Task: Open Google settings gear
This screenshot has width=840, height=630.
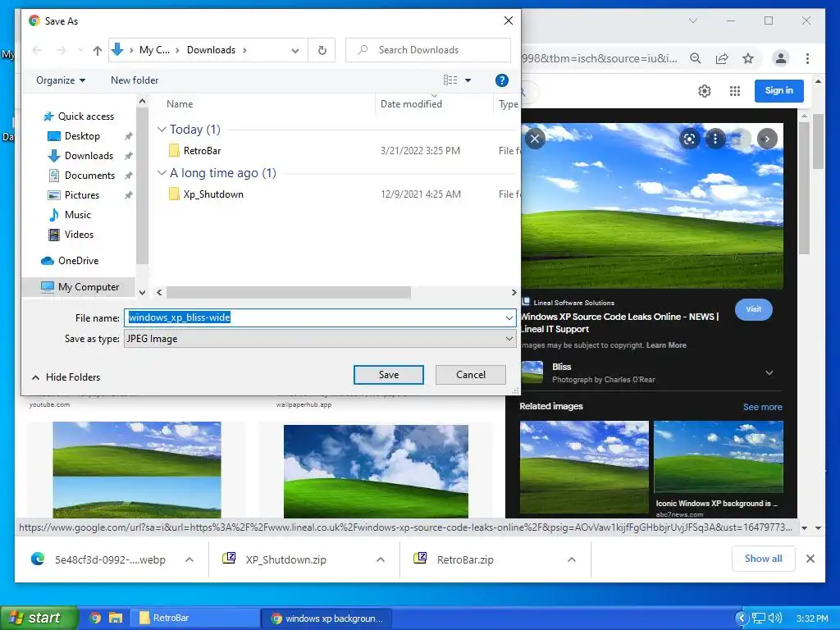Action: [705, 91]
